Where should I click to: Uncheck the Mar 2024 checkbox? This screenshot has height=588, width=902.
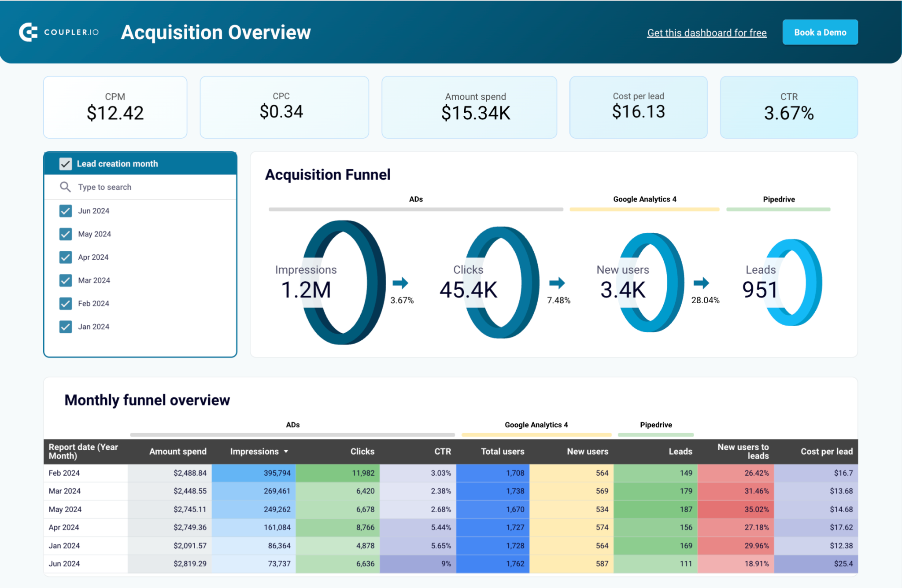click(x=66, y=280)
